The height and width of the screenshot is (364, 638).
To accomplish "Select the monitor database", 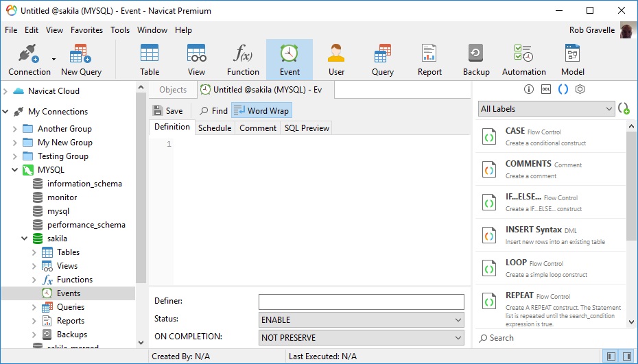I will tap(62, 197).
